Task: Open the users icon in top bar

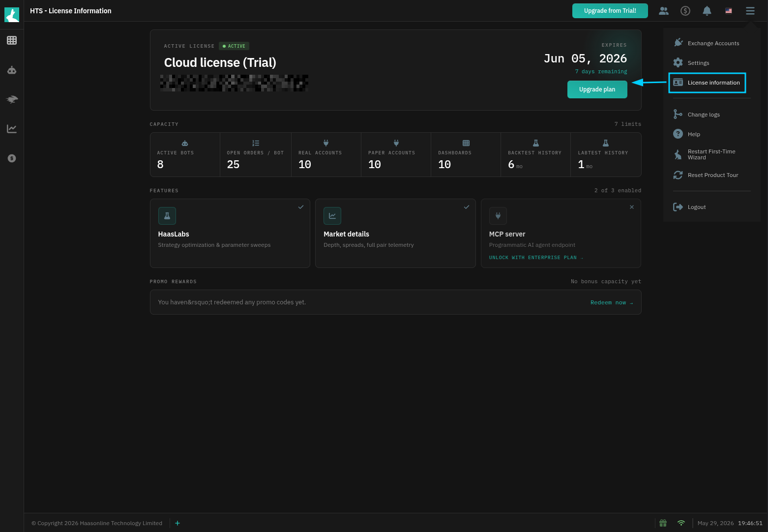Action: pos(664,11)
